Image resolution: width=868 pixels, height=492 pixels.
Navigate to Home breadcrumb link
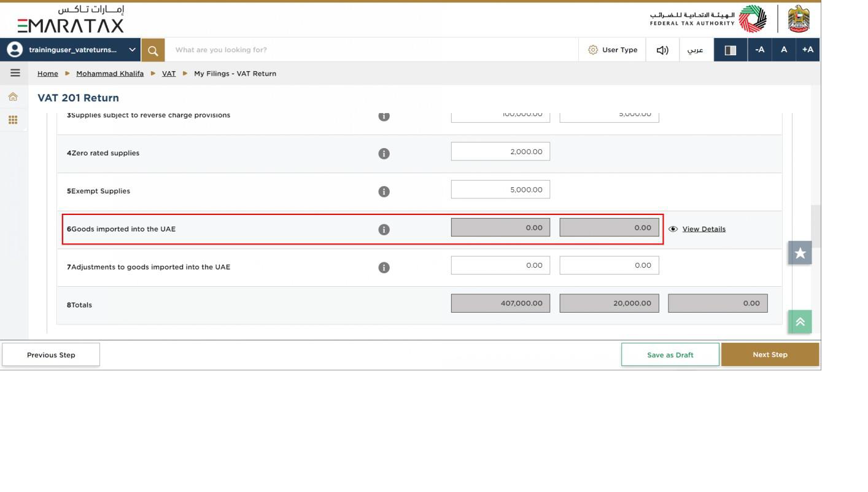tap(48, 73)
